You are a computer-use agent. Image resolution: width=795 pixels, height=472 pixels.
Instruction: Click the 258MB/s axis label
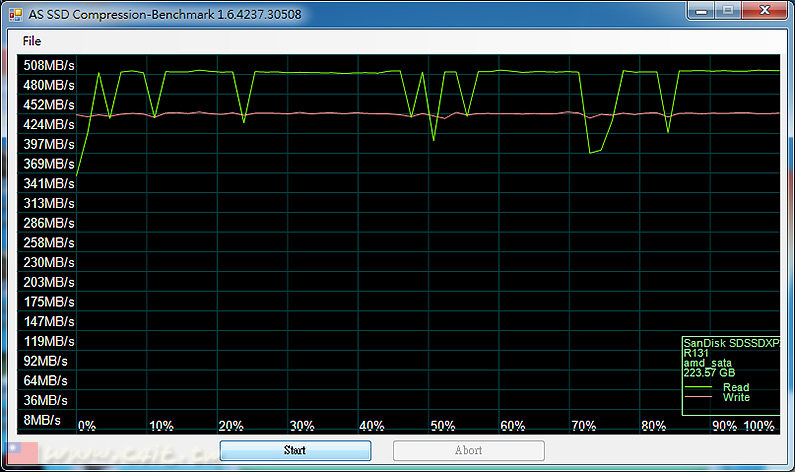49,243
